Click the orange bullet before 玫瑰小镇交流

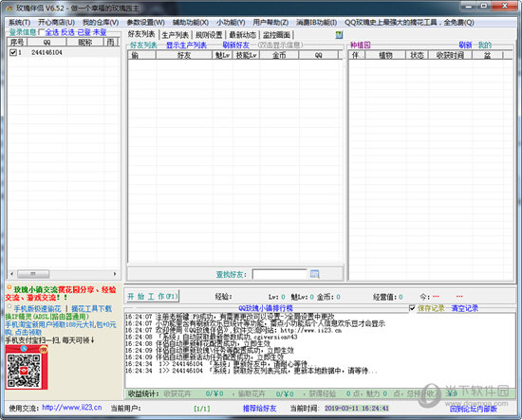(9, 287)
